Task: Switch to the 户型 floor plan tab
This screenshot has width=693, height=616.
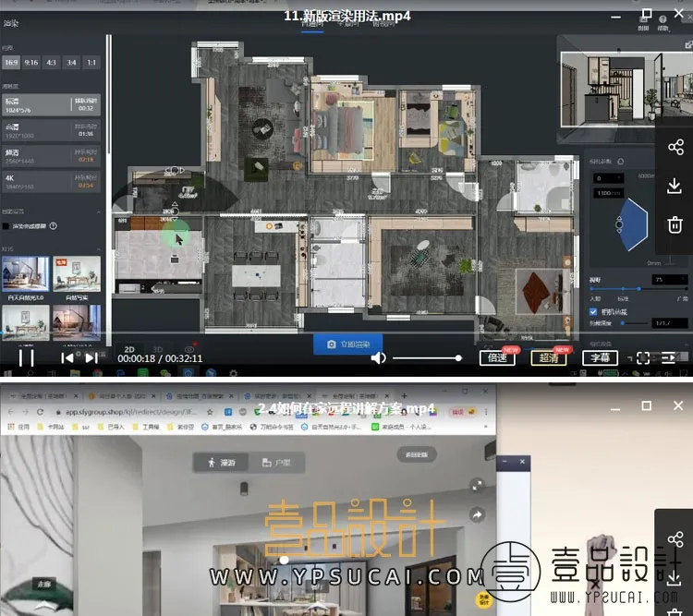Action: (x=276, y=463)
